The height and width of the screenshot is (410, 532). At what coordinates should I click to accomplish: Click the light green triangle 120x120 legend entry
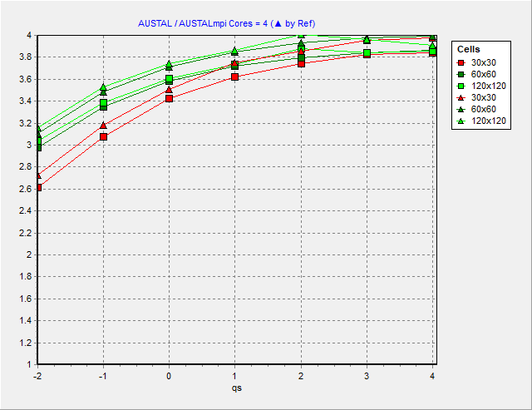[x=482, y=121]
